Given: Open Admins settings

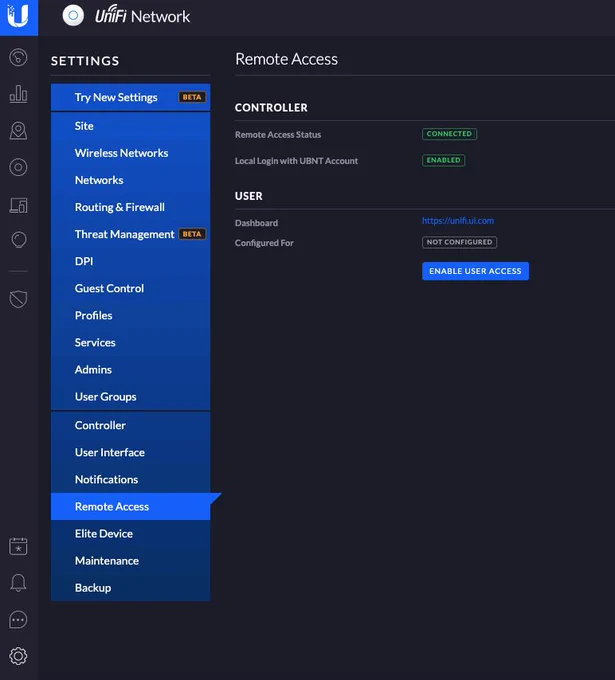Looking at the screenshot, I should tap(131, 369).
